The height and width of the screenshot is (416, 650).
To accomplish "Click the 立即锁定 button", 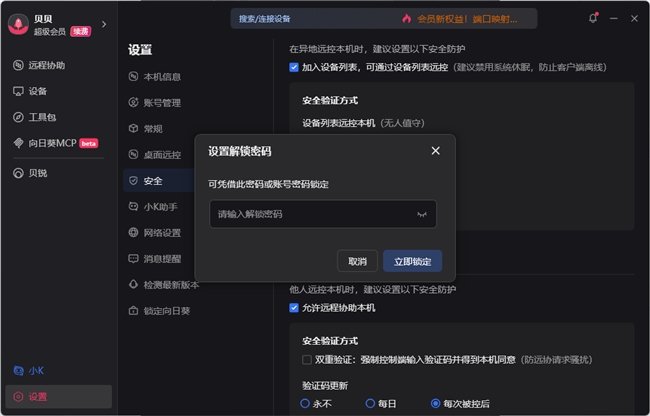I will point(412,261).
